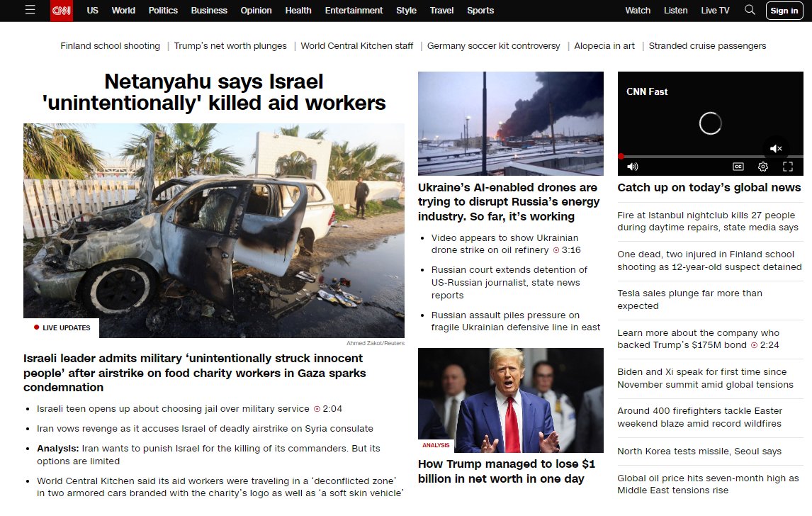
Task: Open the Business section
Action: [x=209, y=11]
